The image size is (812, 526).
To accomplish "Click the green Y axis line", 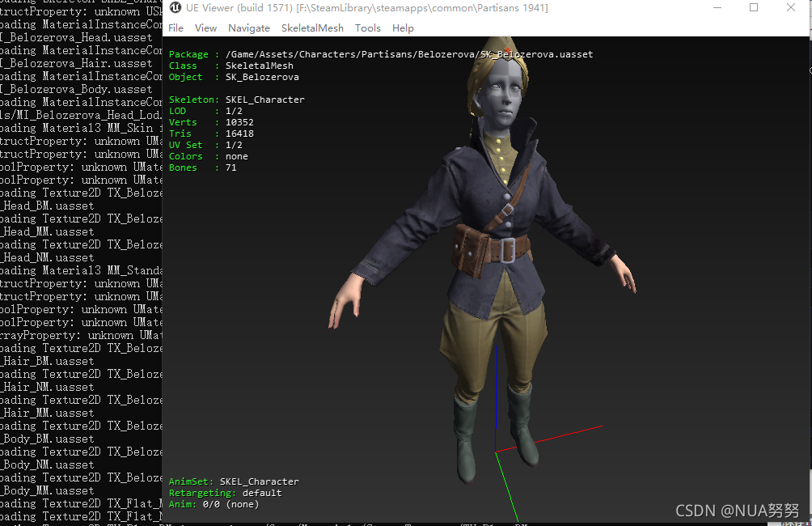I will pyautogui.click(x=506, y=486).
